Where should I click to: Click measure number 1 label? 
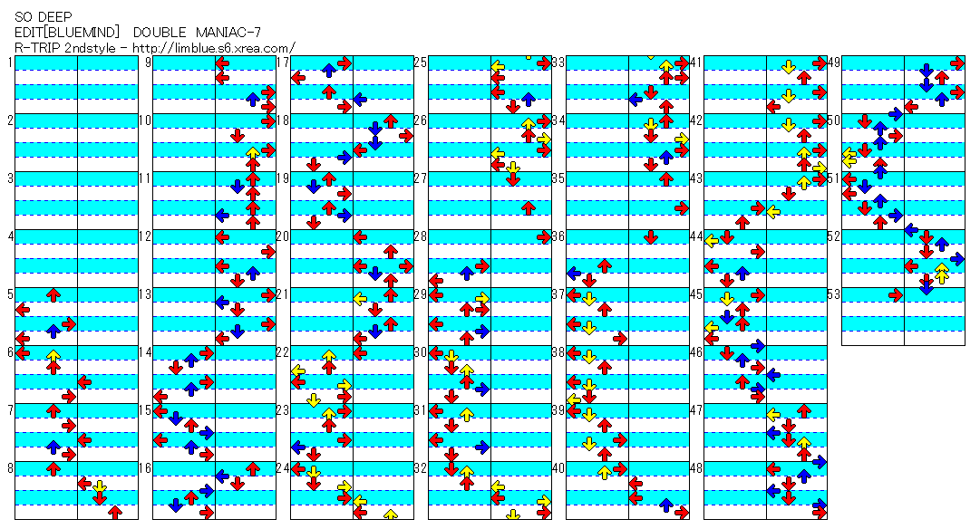(10, 62)
